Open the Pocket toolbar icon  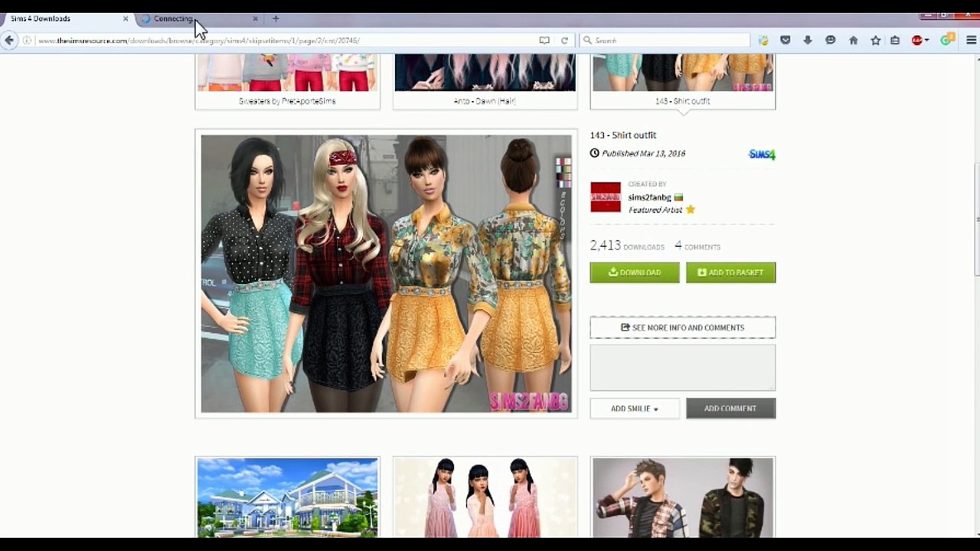[786, 41]
